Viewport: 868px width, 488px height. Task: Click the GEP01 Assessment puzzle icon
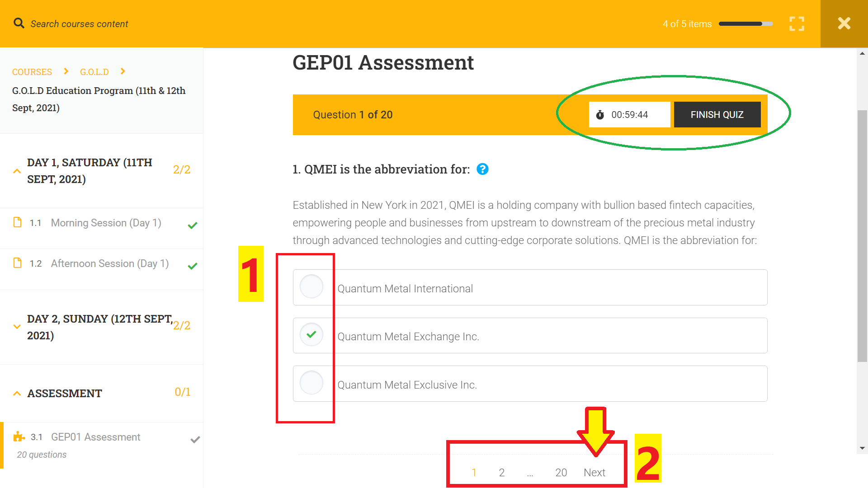point(19,436)
